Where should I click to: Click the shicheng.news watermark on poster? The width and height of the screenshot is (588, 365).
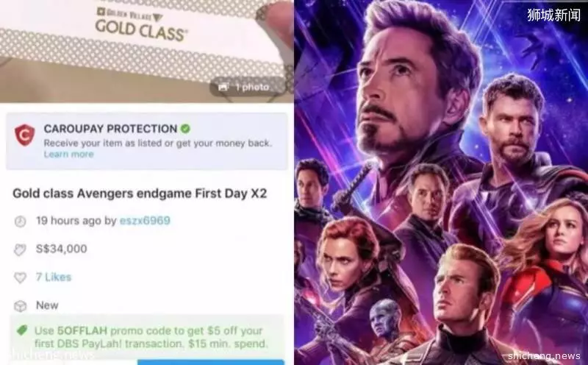click(x=544, y=355)
